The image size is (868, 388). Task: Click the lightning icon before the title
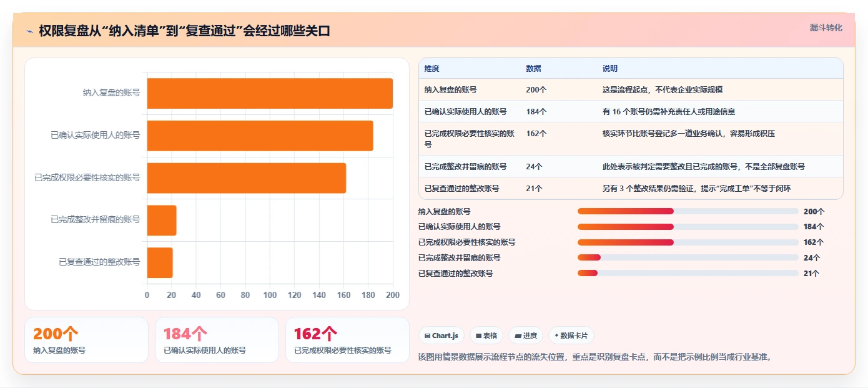click(x=30, y=31)
